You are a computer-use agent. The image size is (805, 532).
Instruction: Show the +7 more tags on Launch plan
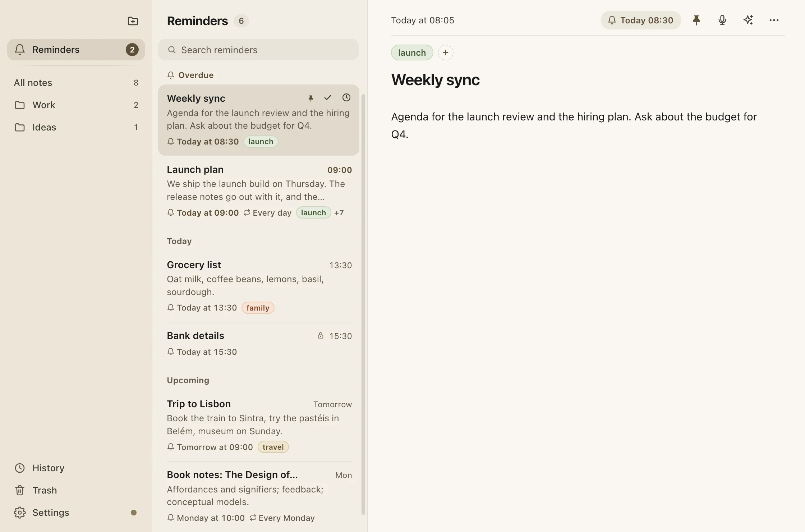point(339,213)
